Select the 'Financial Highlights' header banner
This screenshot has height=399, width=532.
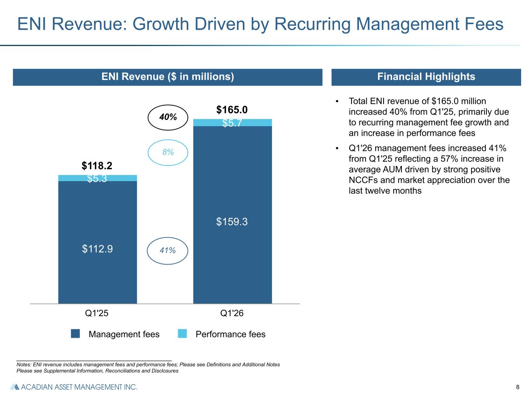pos(426,77)
